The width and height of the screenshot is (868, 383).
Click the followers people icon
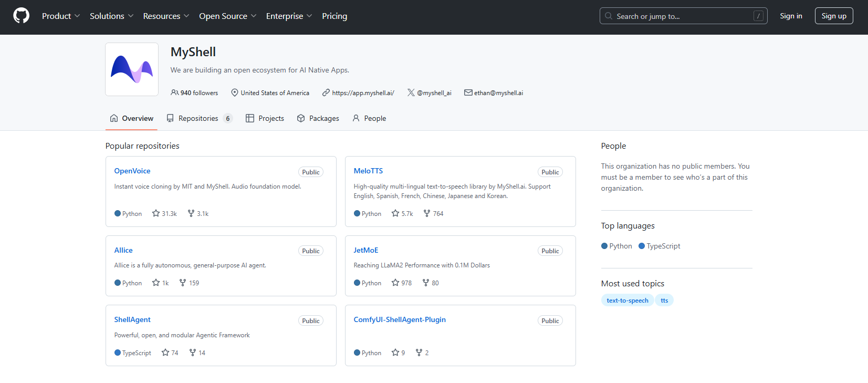coord(174,92)
